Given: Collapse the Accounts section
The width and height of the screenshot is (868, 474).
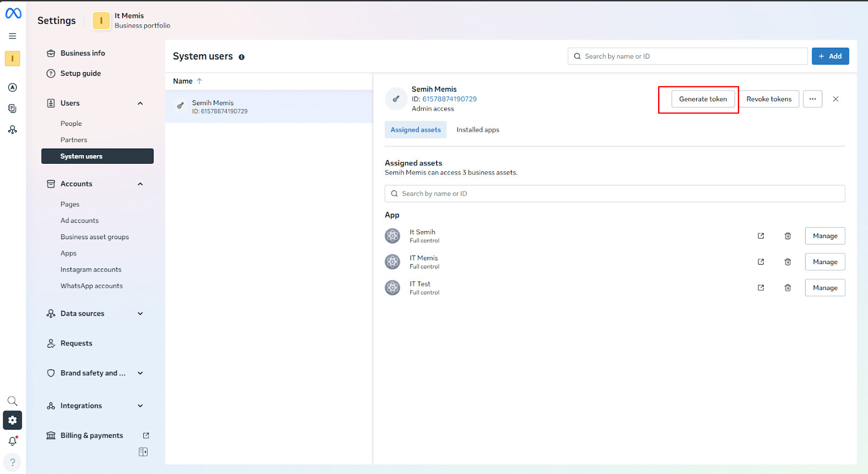Looking at the screenshot, I should pos(141,184).
